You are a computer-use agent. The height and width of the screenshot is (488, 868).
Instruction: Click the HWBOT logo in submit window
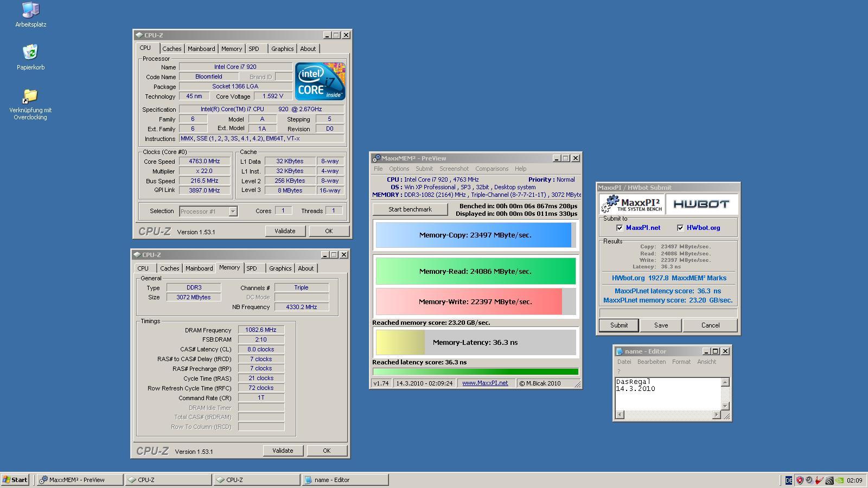(701, 204)
